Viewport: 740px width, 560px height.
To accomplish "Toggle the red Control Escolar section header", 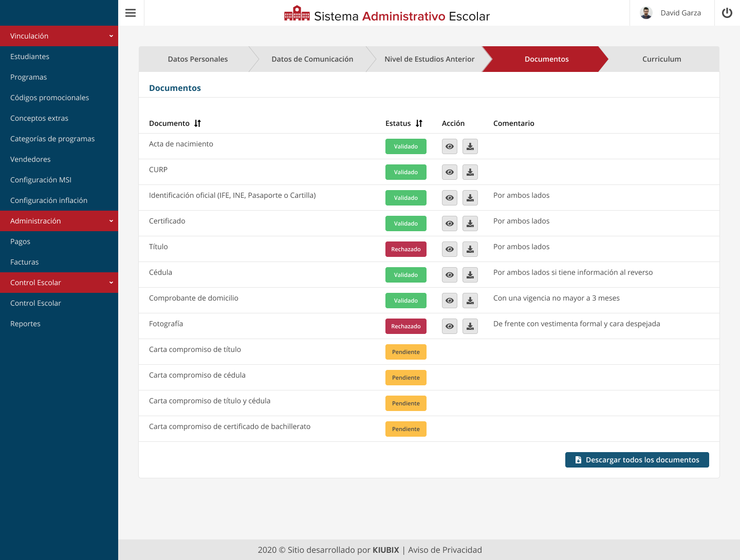I will 59,283.
